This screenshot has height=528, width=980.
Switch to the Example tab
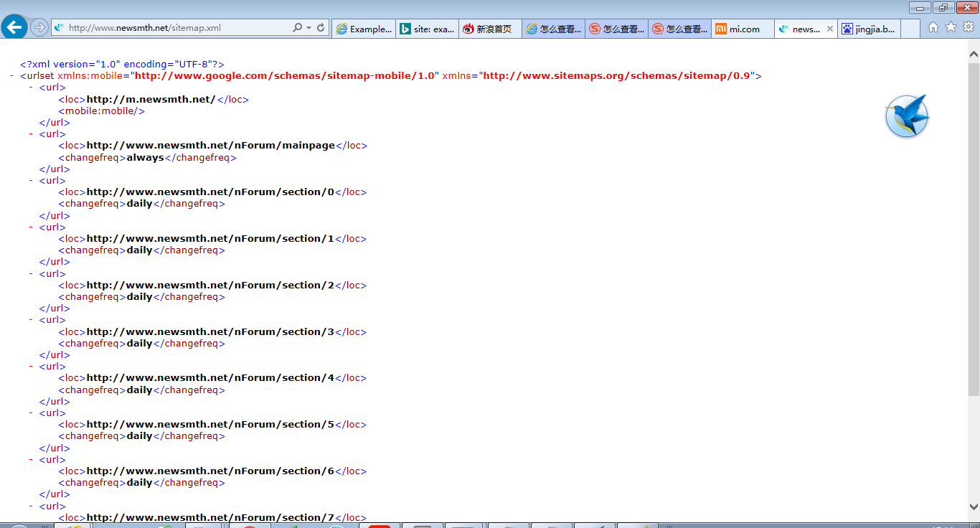coord(364,29)
